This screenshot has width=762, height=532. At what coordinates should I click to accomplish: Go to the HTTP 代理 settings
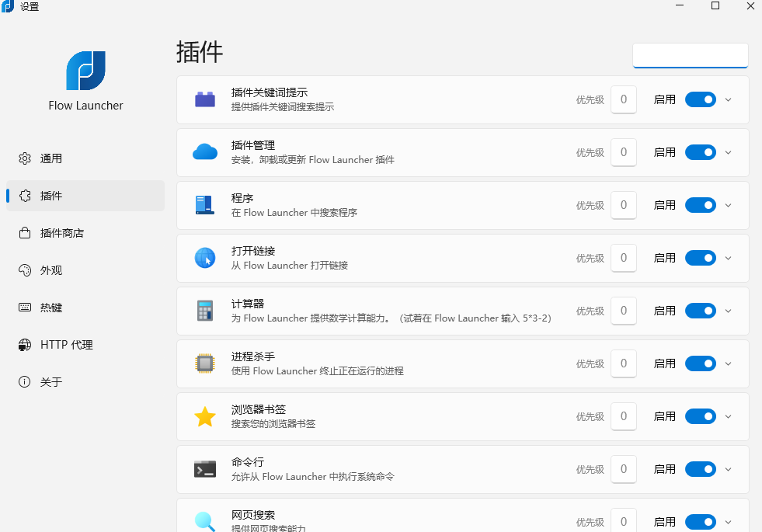(x=85, y=344)
